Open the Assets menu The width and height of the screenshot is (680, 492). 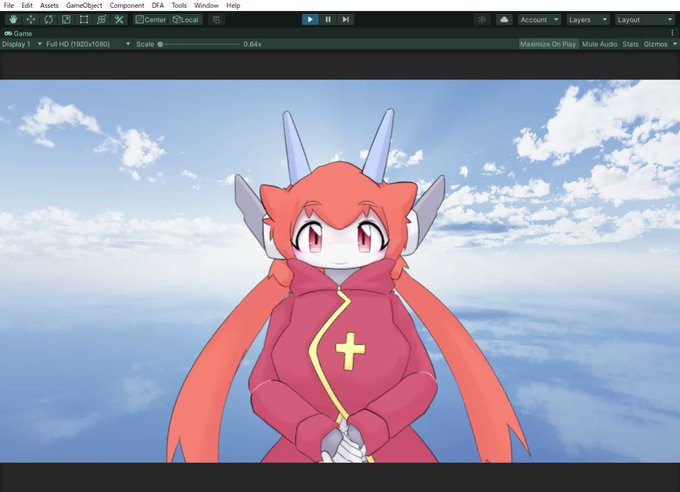(x=49, y=5)
